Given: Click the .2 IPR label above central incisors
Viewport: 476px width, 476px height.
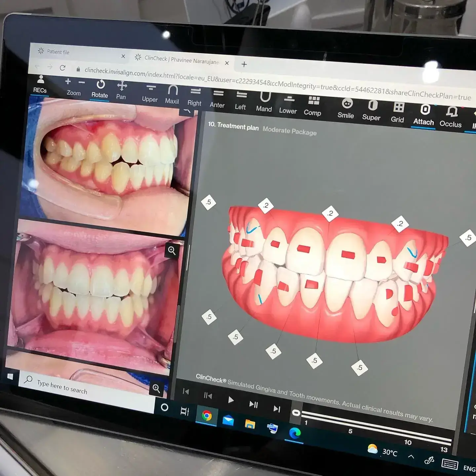Looking at the screenshot, I should [330, 214].
